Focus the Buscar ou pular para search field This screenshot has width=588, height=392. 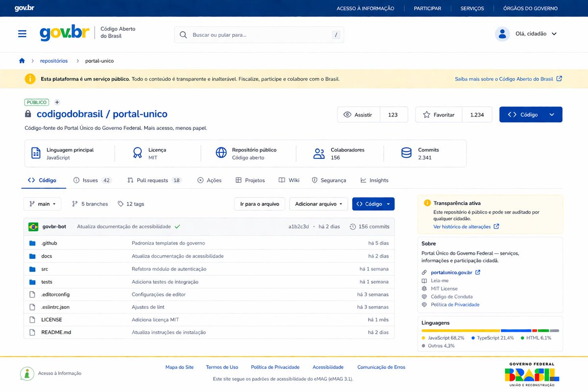259,35
